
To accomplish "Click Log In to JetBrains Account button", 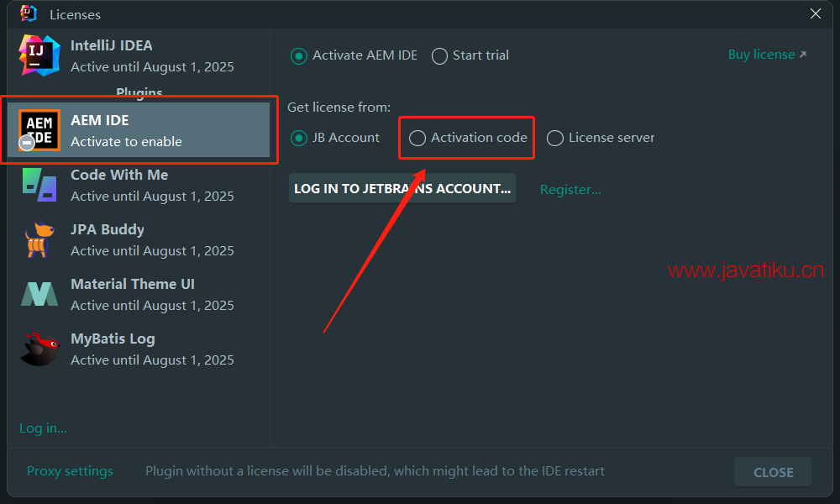I will 402,188.
